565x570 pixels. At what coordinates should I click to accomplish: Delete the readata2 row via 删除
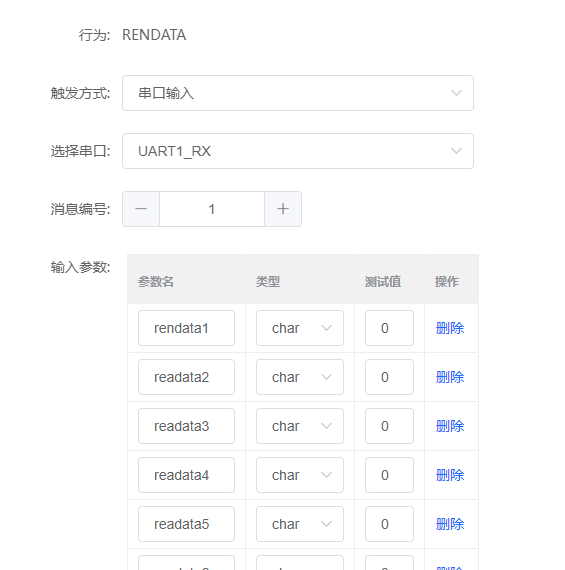[x=450, y=377]
